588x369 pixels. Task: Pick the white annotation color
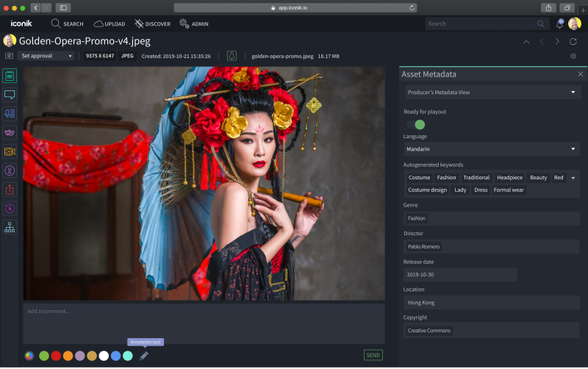pyautogui.click(x=104, y=356)
